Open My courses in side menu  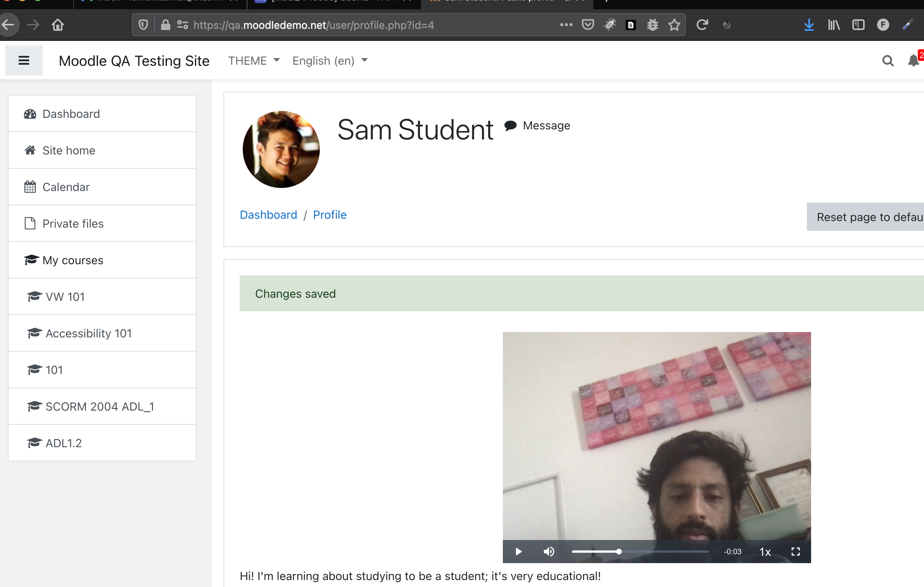(x=102, y=260)
